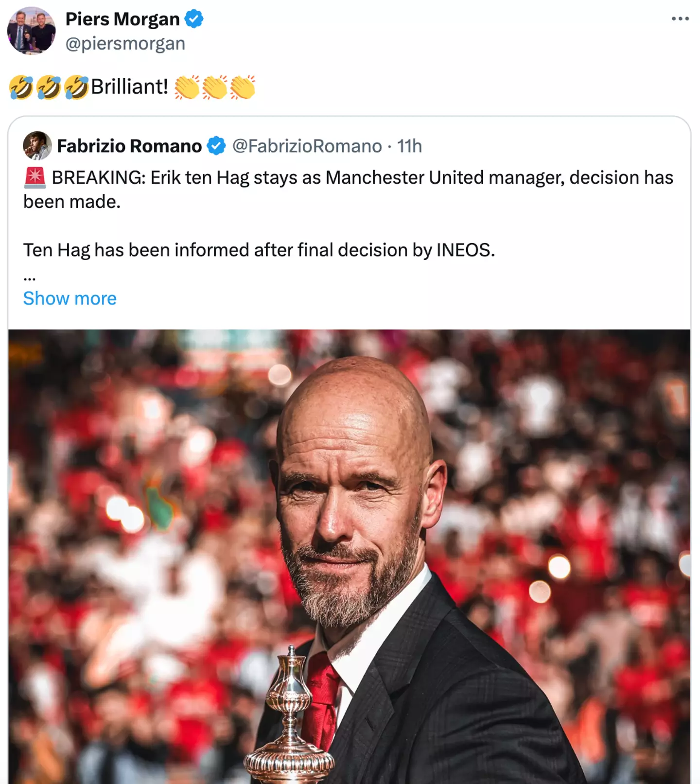Screen dimensions: 700x784
Task: Click the "Brilliant!" tweet text
Action: pos(129,87)
